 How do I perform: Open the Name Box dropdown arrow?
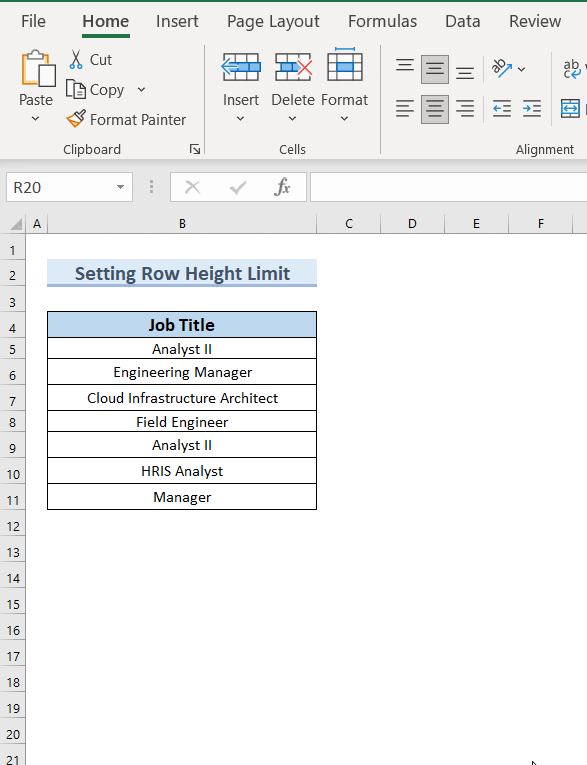point(121,187)
